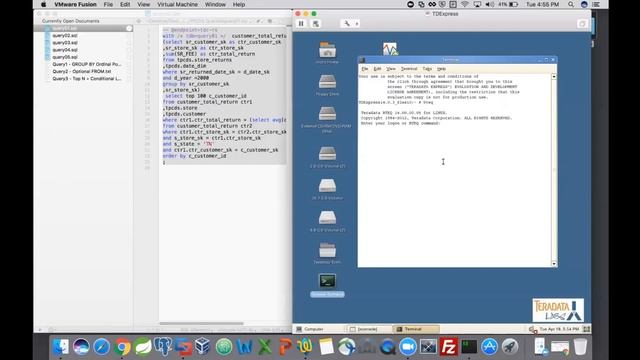Select the middle window task in VM panel

[369, 329]
